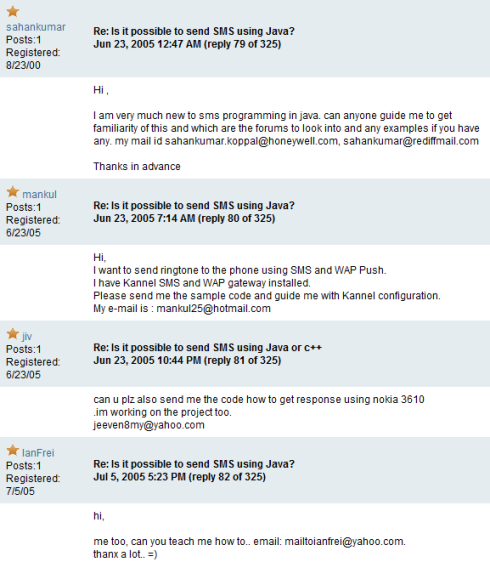Click the 'Thanks in advance' text line
Screen dimensions: 490x562
click(x=137, y=167)
